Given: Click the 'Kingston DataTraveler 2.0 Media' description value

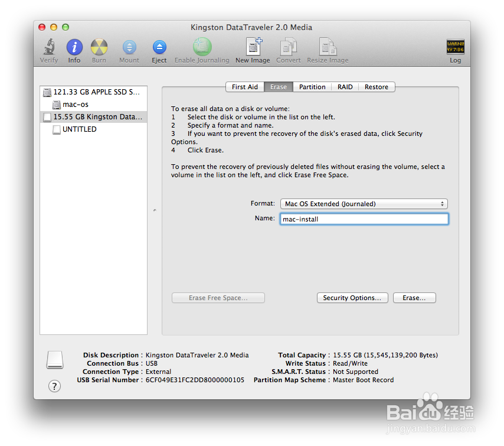Looking at the screenshot, I should pos(197,355).
